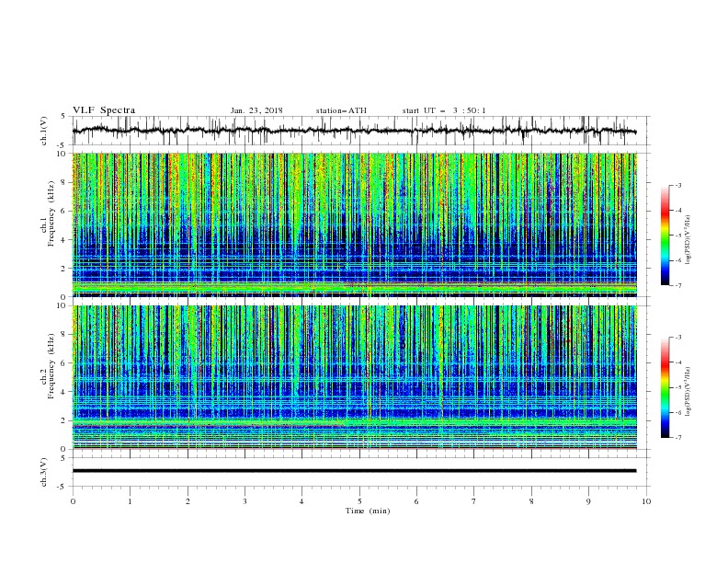Click the ch.1 colorbar log(PSD) label
The image size is (728, 563).
coord(688,240)
